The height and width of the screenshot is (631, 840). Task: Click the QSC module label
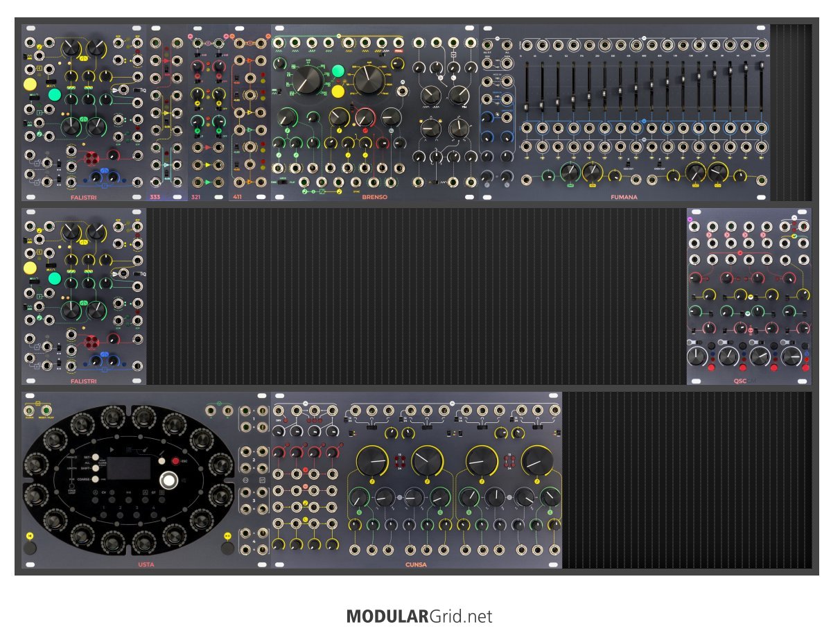(x=740, y=381)
